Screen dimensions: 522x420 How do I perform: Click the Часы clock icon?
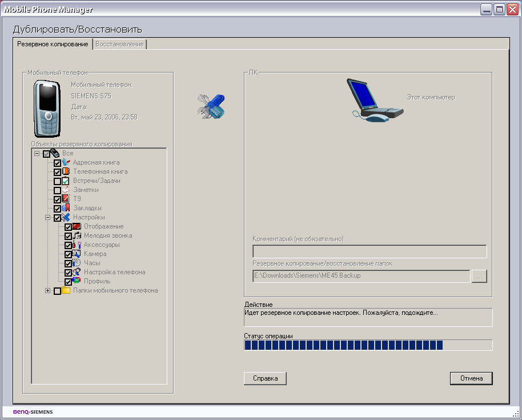pos(77,263)
